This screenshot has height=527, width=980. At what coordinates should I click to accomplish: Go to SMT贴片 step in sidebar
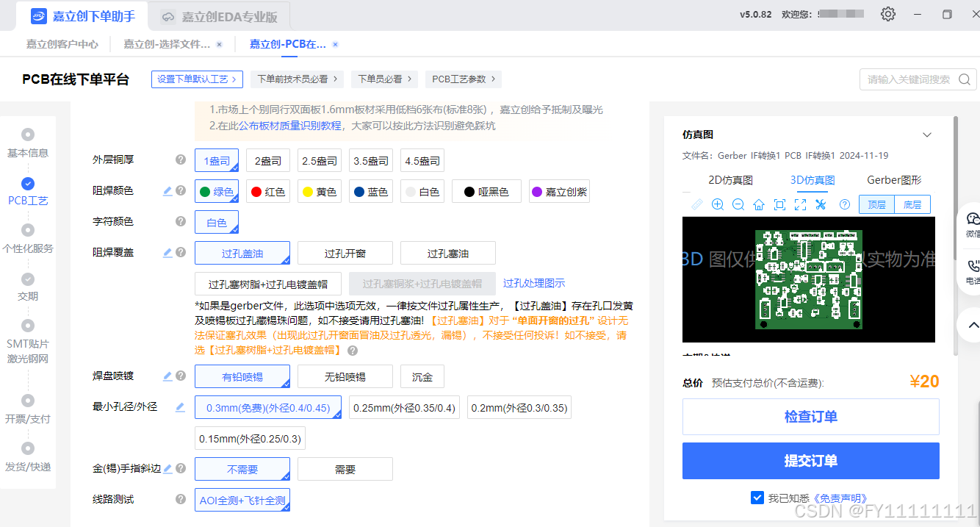pos(28,343)
